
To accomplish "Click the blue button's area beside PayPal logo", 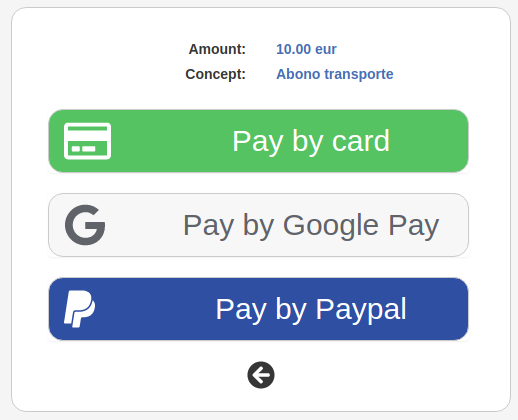I will coord(155,309).
